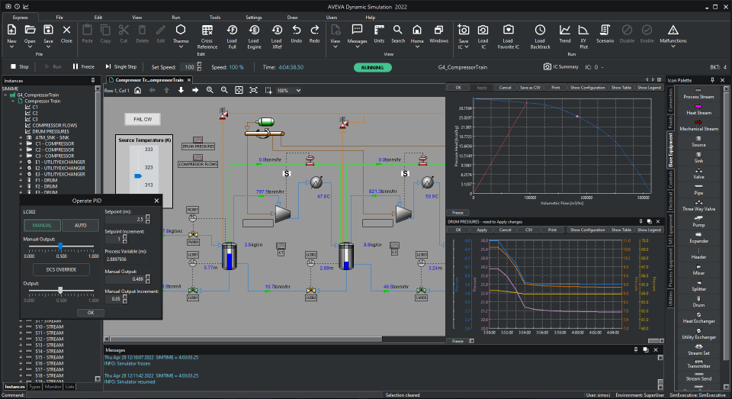Select DRUM PRESSURES in Instances tree
The height and width of the screenshot is (399, 732).
[x=50, y=131]
